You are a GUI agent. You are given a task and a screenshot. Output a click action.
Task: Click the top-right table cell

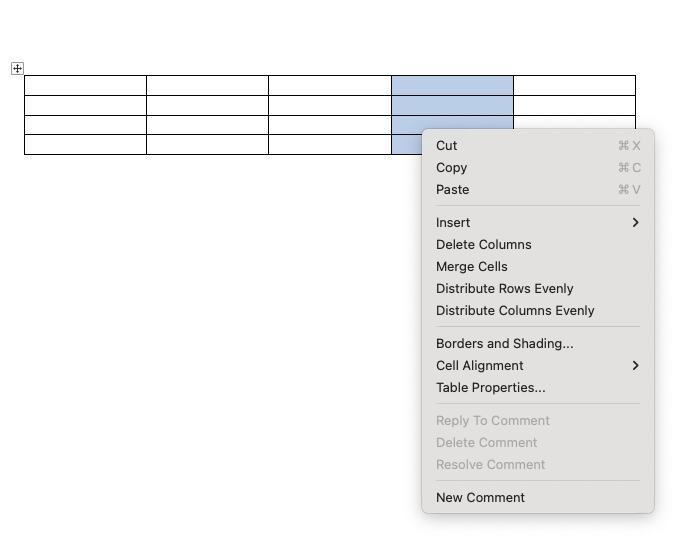click(x=574, y=85)
